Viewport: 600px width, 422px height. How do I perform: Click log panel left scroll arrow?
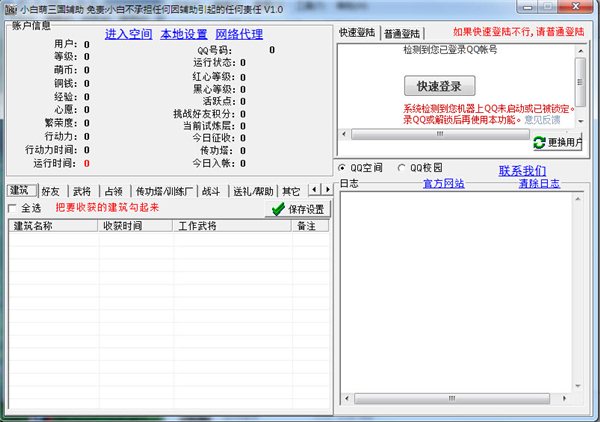click(347, 398)
